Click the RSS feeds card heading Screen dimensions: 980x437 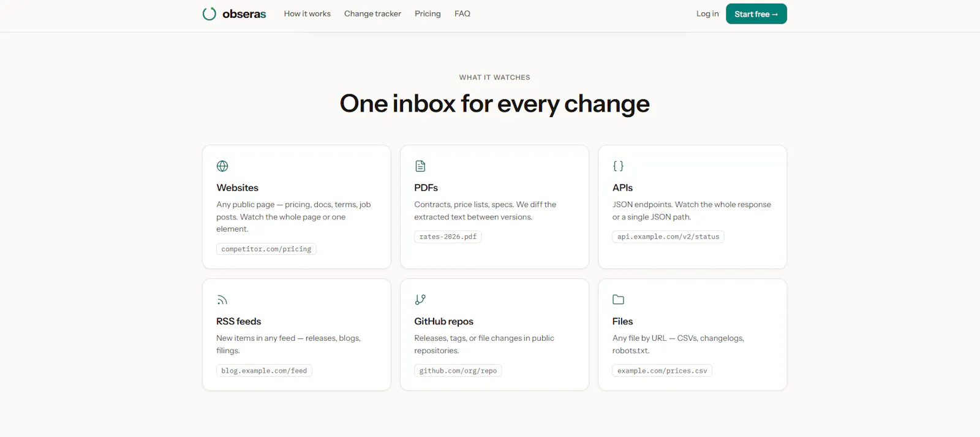(x=238, y=321)
